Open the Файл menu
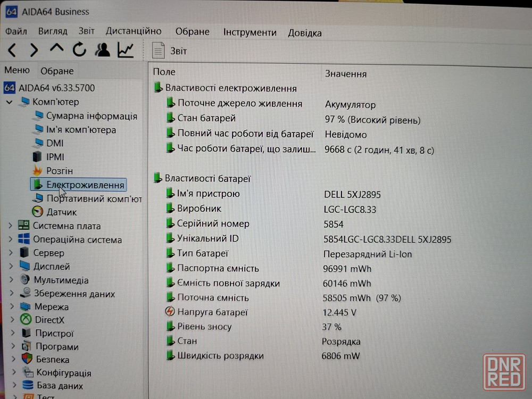This screenshot has width=532, height=399. tap(16, 31)
